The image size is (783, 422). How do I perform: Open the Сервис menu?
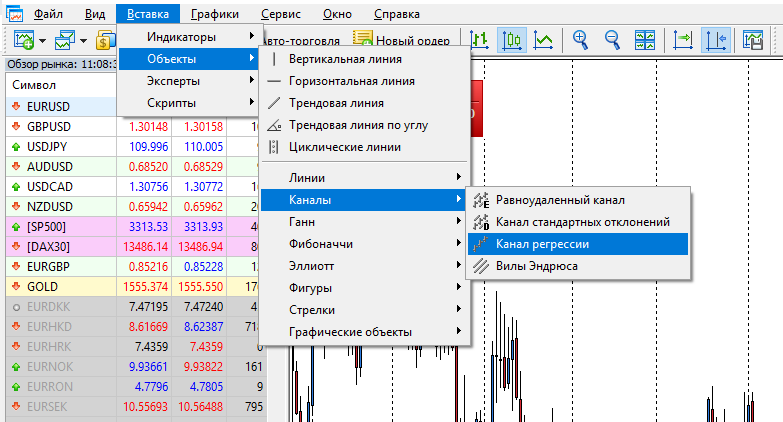click(x=281, y=14)
